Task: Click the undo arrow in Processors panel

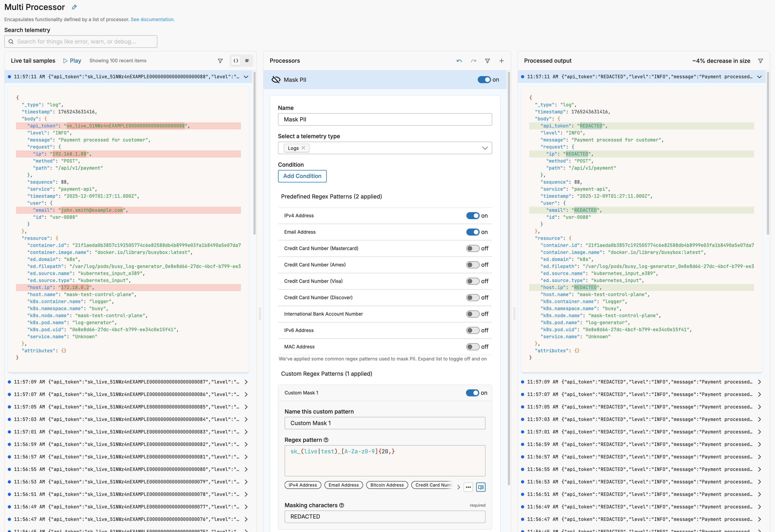Action: tap(459, 61)
